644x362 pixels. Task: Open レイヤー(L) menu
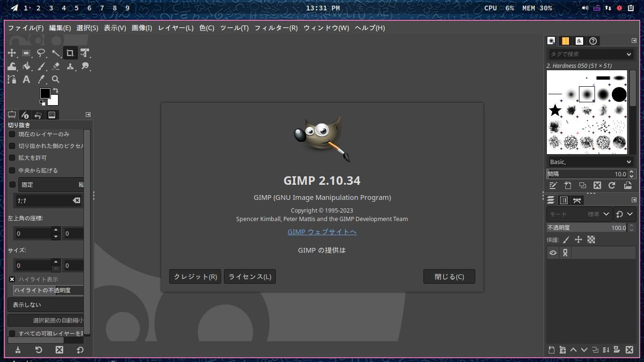[176, 28]
